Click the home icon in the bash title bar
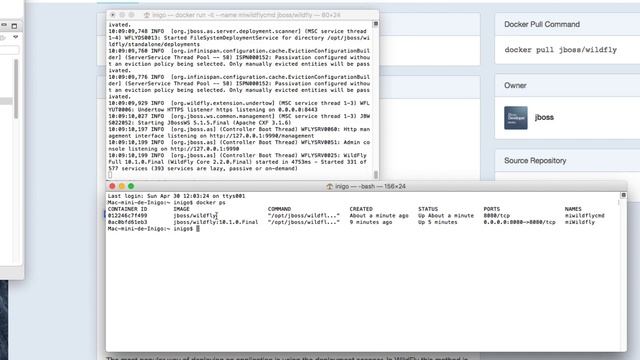Image resolution: width=640 pixels, height=360 pixels. click(329, 187)
